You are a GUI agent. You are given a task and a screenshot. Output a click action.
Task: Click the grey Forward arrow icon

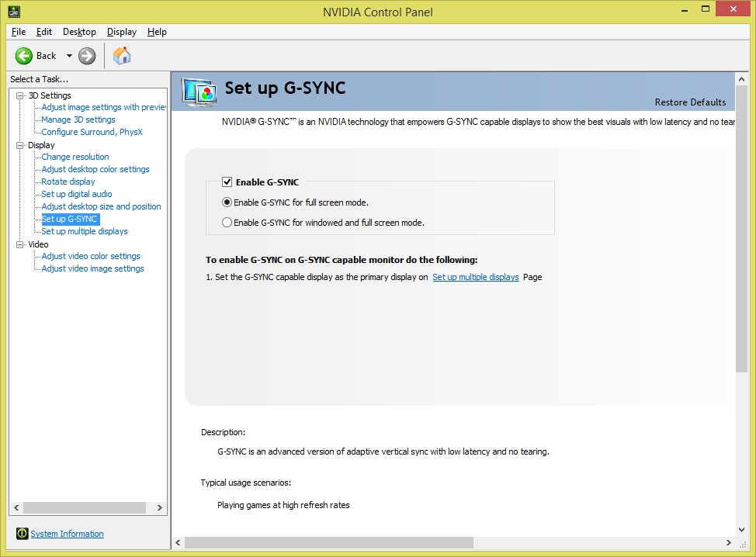(87, 56)
